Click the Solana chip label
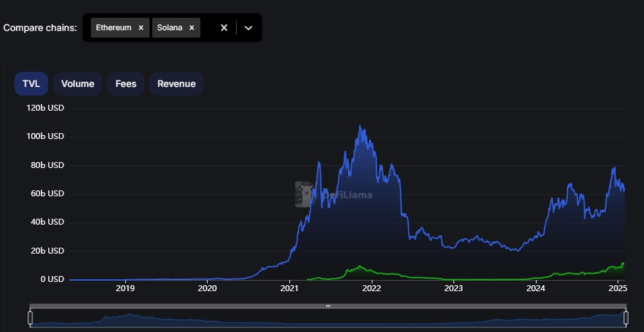This screenshot has width=644, height=332. 169,28
